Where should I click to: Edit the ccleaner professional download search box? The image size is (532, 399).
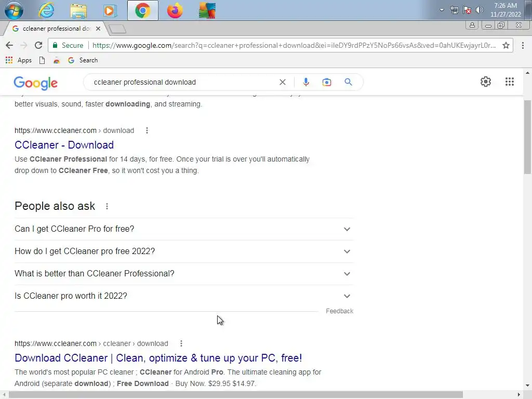tap(183, 82)
